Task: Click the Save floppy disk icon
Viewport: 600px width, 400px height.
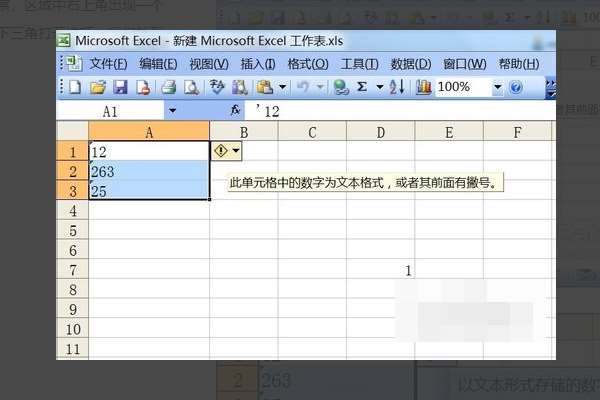Action: pos(120,87)
